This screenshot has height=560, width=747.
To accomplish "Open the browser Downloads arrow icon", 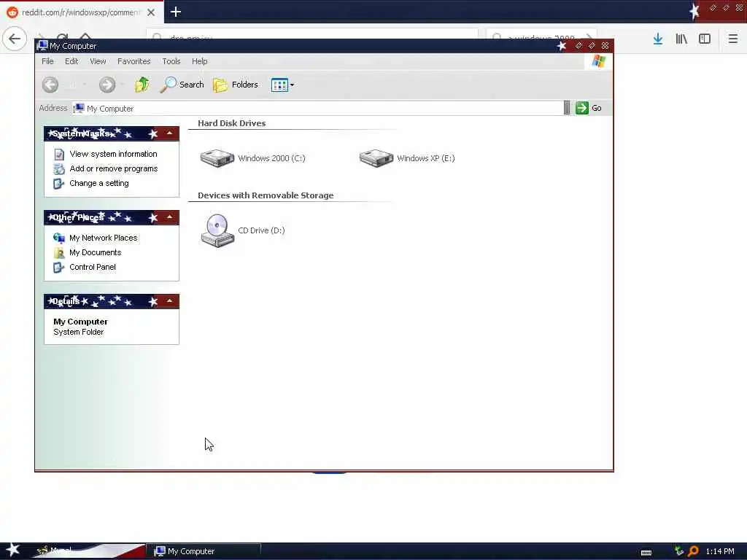I will (658, 39).
